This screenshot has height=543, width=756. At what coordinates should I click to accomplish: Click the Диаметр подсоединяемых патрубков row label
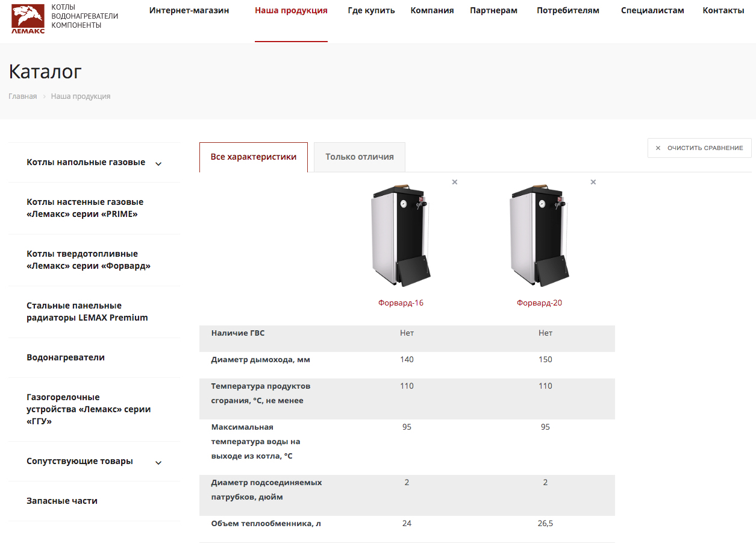tap(267, 490)
